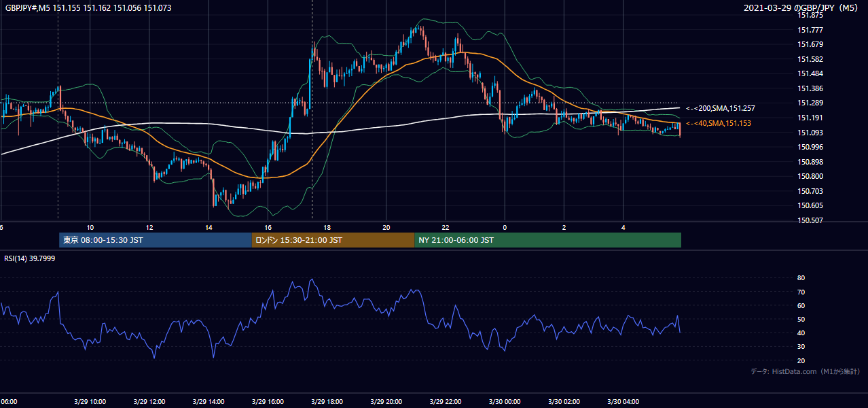The image size is (868, 408).
Task: Click the 150.605 price axis label
Action: point(810,205)
